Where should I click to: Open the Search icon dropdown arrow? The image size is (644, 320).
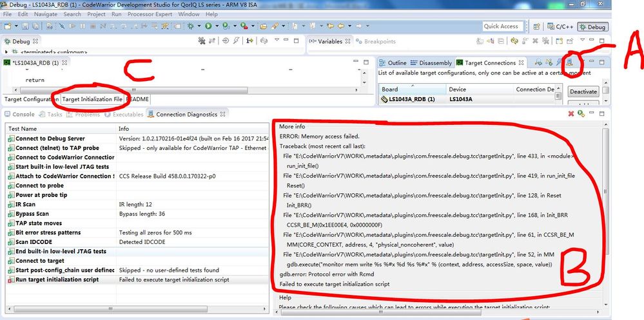point(284,26)
